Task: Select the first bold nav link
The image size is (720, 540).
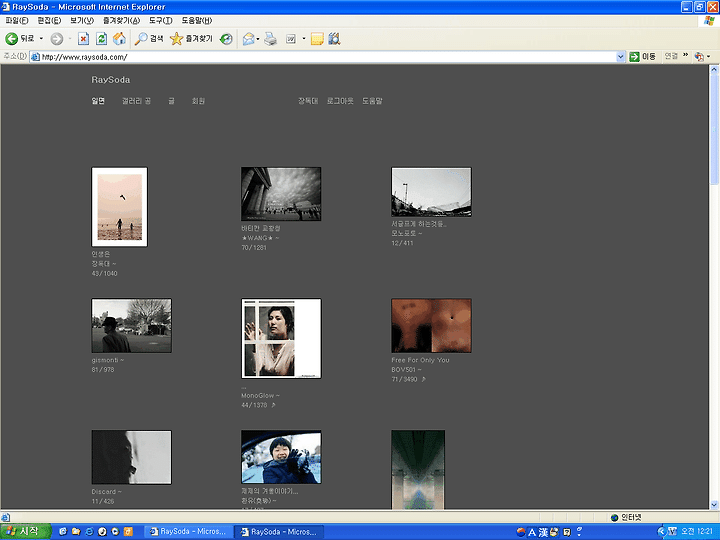Action: point(98,101)
